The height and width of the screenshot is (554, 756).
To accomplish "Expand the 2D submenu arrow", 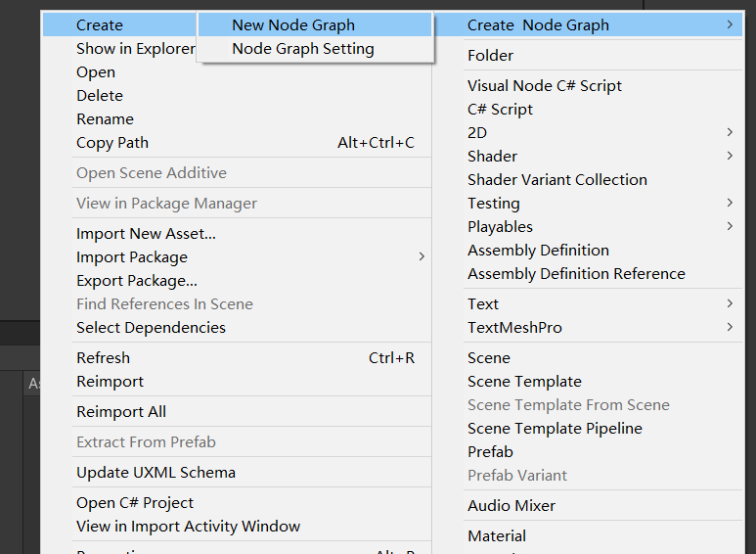I will [x=730, y=132].
